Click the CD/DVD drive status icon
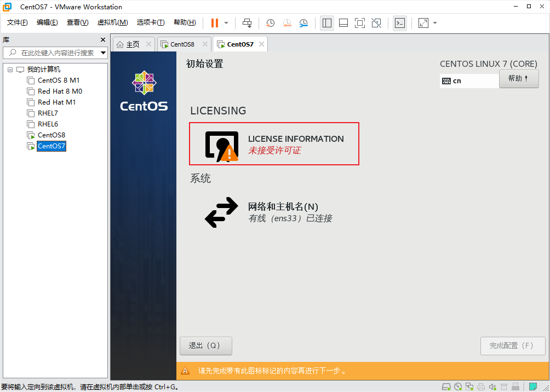 pos(458,387)
